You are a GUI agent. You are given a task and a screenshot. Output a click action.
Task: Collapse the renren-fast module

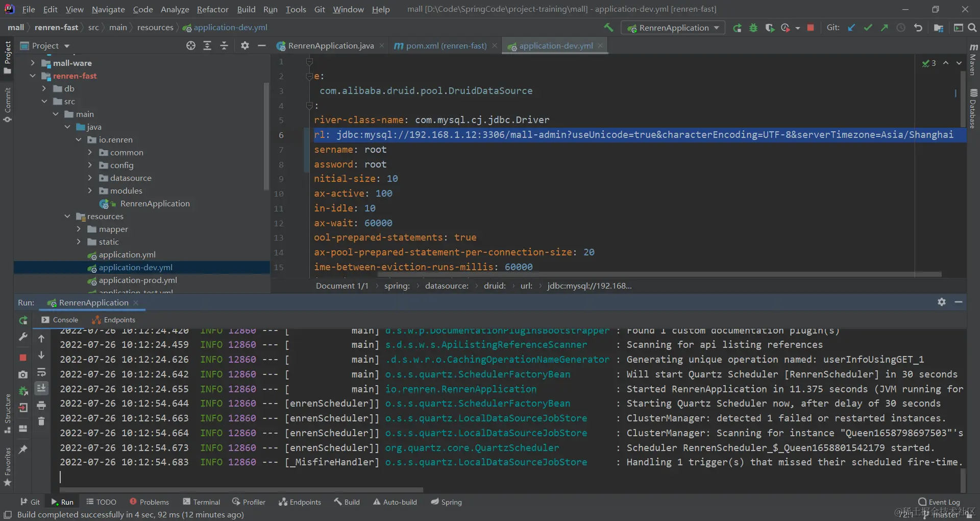pyautogui.click(x=33, y=76)
